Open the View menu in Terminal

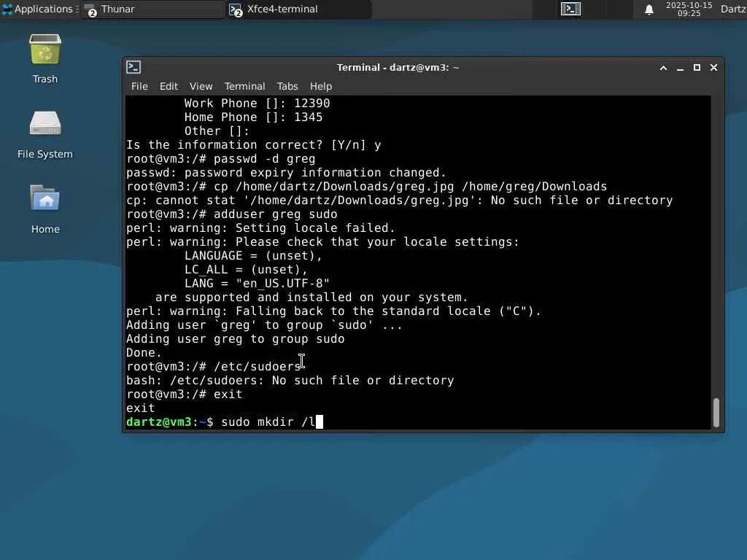[x=201, y=86]
